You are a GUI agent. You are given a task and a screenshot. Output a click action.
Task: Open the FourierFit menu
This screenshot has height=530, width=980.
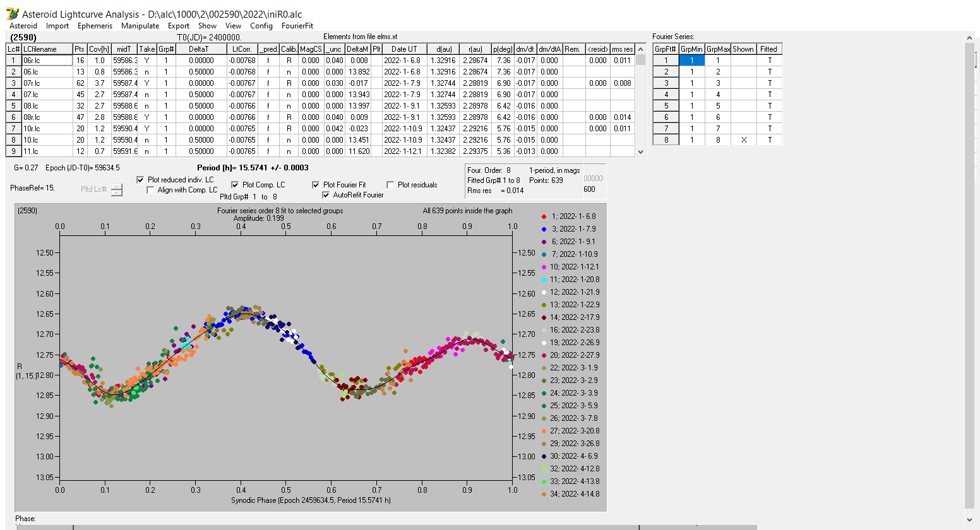[x=297, y=26]
